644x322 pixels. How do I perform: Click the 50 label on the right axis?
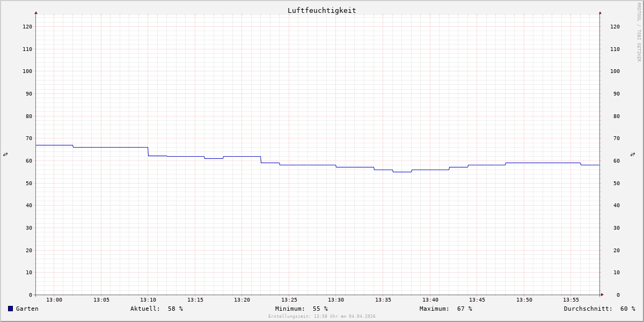pyautogui.click(x=615, y=184)
